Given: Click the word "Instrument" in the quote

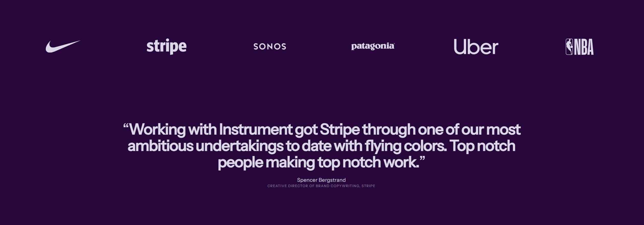Looking at the screenshot, I should pyautogui.click(x=255, y=130).
